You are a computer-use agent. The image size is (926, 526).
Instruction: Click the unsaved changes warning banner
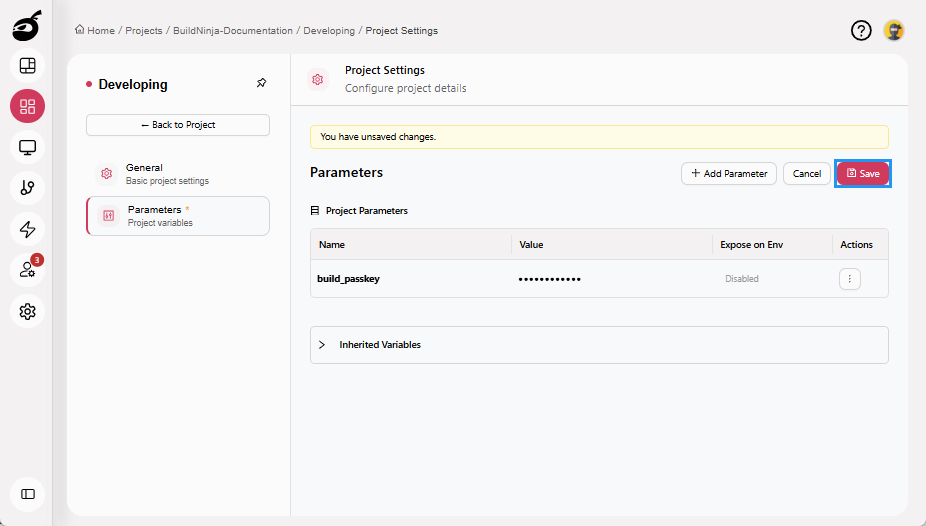point(599,137)
